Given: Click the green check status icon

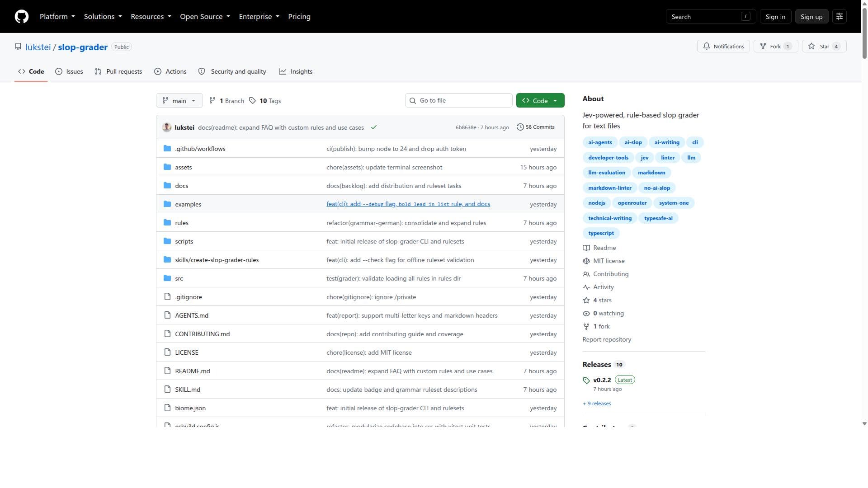Looking at the screenshot, I should [374, 127].
